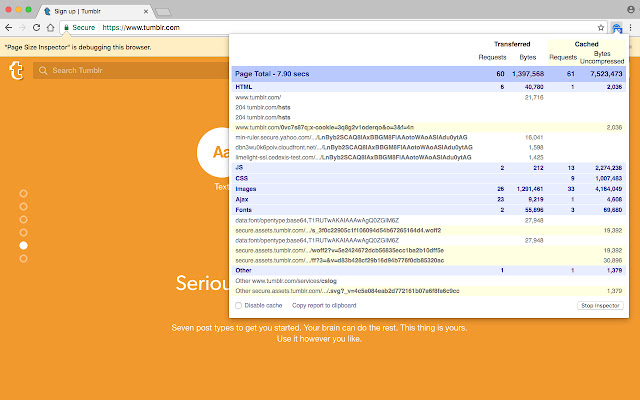The width and height of the screenshot is (640, 400).
Task: Expand the Images resource category row
Action: coord(247,187)
